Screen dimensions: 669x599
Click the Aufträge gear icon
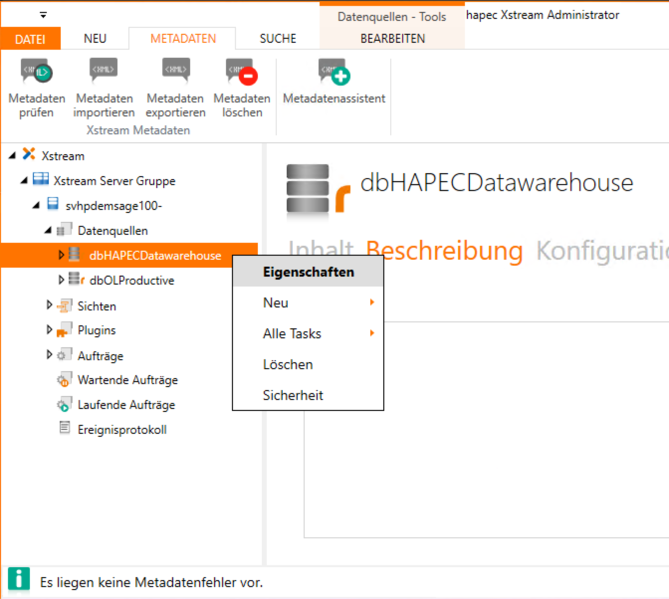[x=65, y=354]
